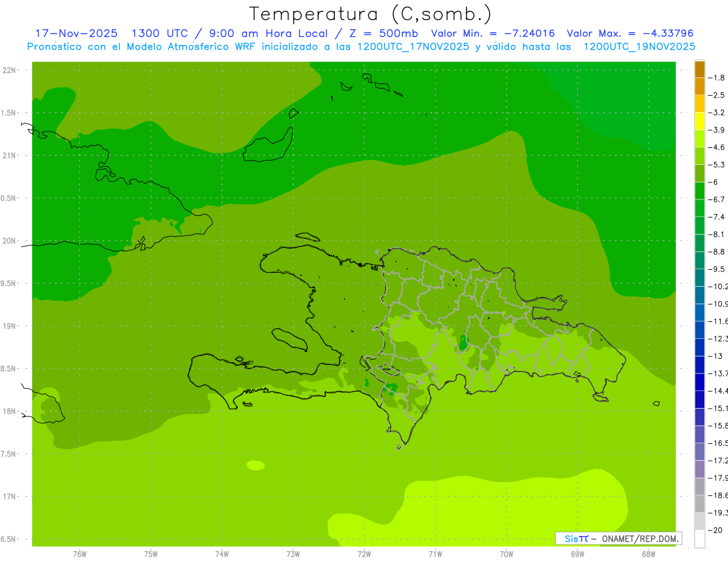
Task: Click the '1200UTC_19NOV2025' valid-until text
Action: 639,47
